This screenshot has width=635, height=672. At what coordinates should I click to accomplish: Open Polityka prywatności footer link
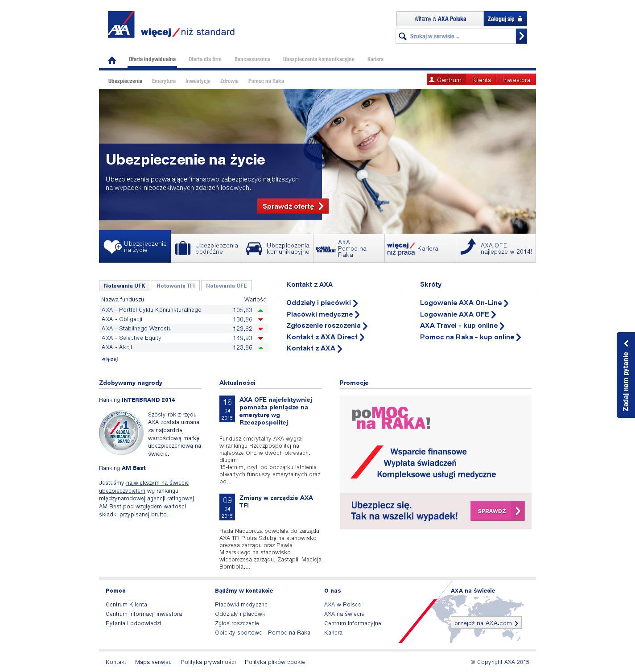pos(208,662)
